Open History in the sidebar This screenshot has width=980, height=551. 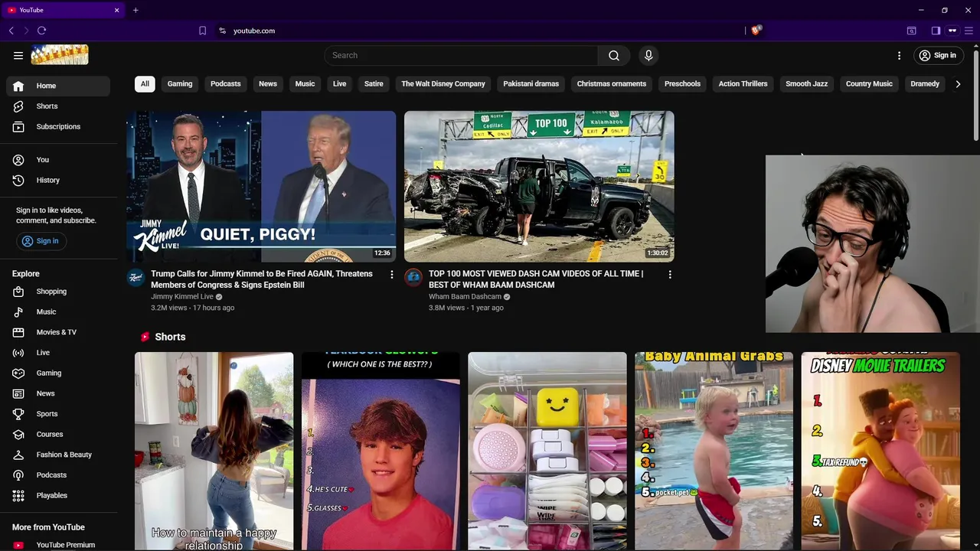(x=58, y=180)
